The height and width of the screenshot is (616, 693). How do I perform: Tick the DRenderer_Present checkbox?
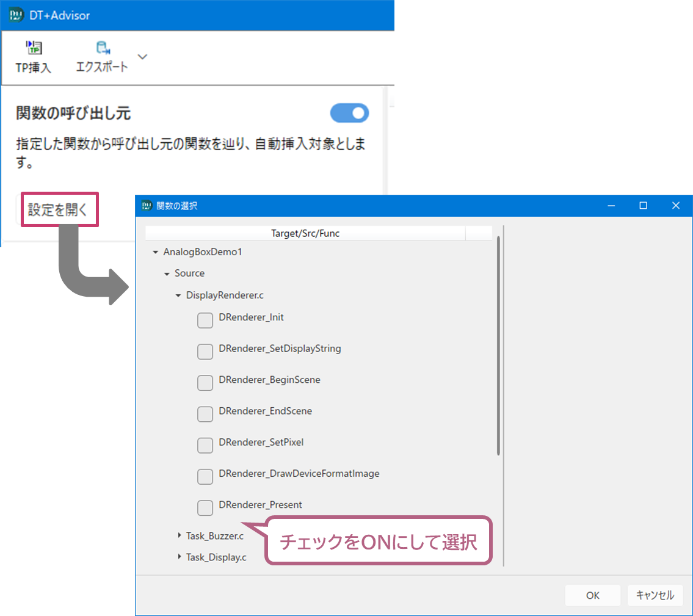pyautogui.click(x=205, y=507)
